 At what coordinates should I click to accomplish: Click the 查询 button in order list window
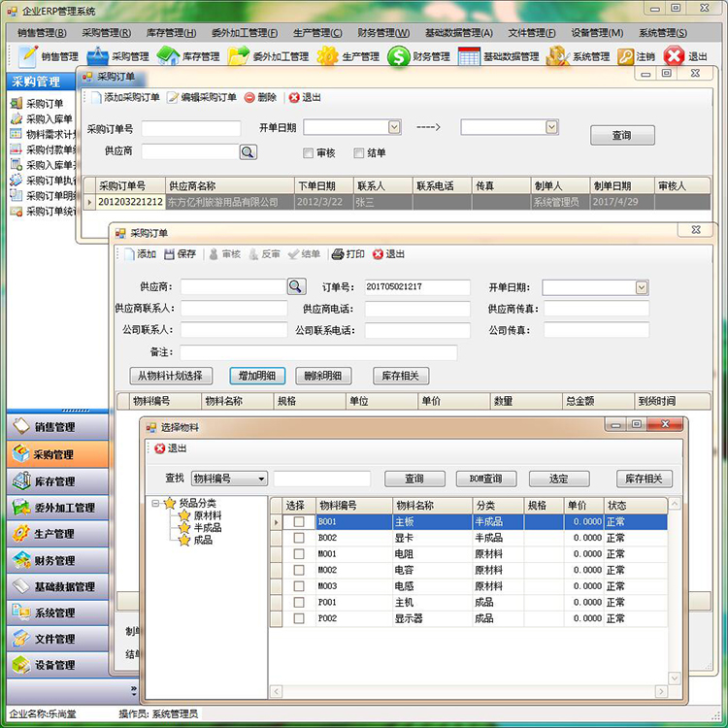[622, 135]
